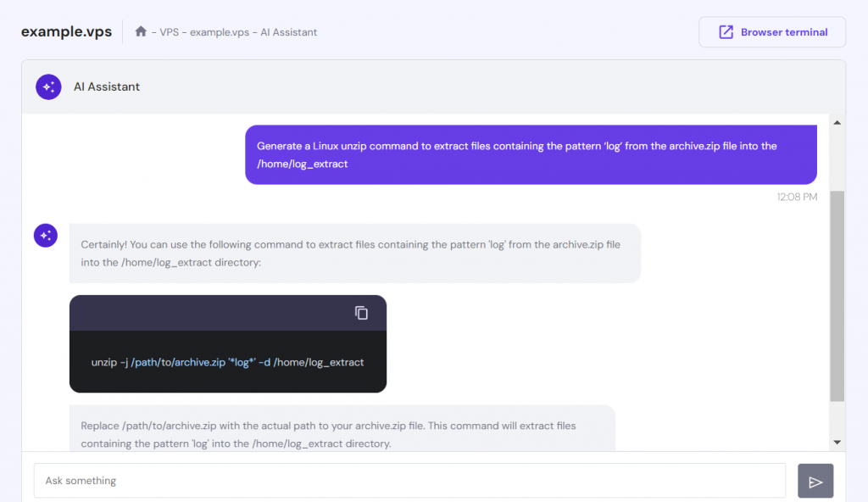
Task: Click the assistant reply avatar icon
Action: coord(46,236)
